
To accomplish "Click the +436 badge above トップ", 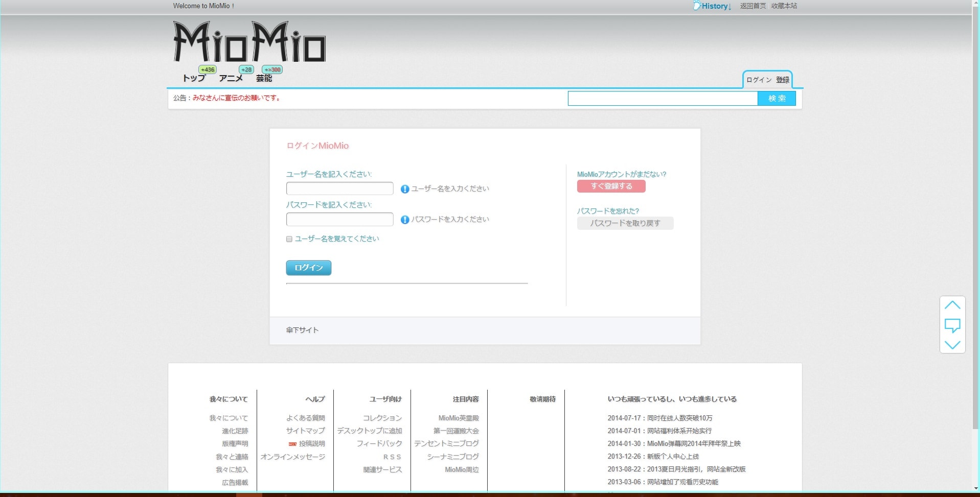I will click(208, 69).
